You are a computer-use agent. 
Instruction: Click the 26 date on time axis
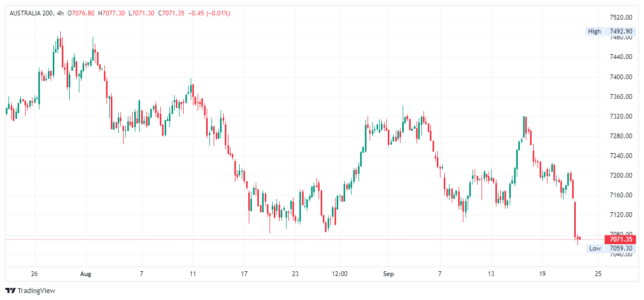click(x=35, y=274)
